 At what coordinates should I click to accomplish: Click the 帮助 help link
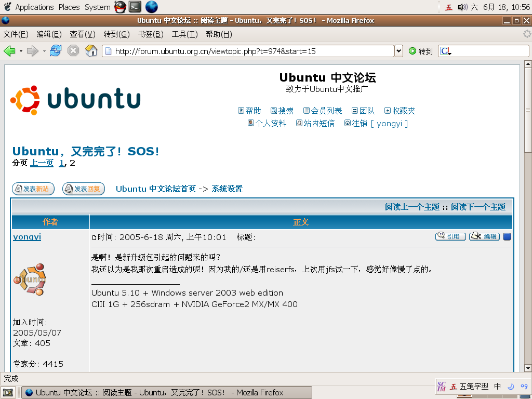249,111
